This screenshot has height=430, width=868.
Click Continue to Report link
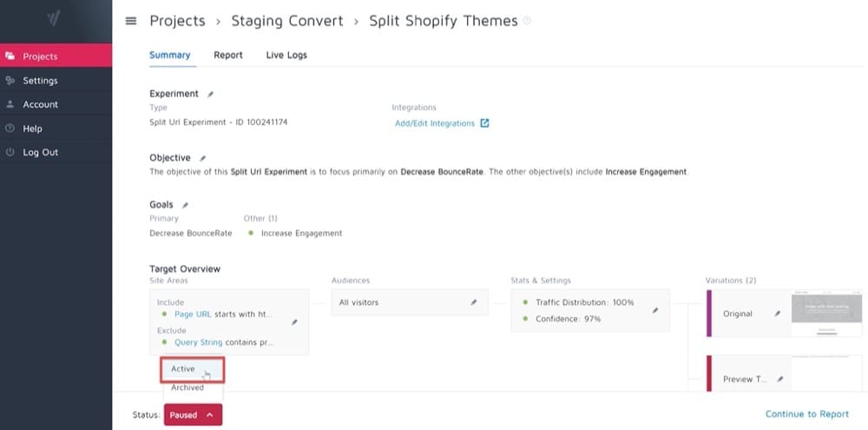pyautogui.click(x=806, y=414)
